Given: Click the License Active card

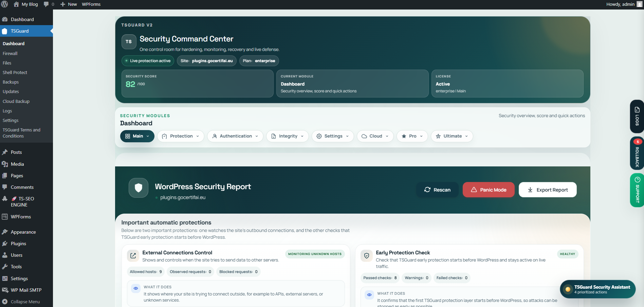Looking at the screenshot, I should (x=508, y=84).
